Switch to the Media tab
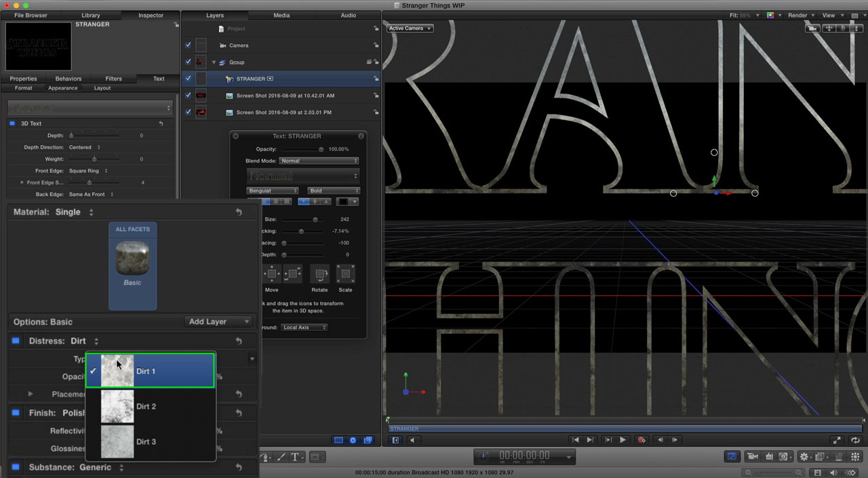Screen dimensions: 868x478 pyautogui.click(x=281, y=15)
